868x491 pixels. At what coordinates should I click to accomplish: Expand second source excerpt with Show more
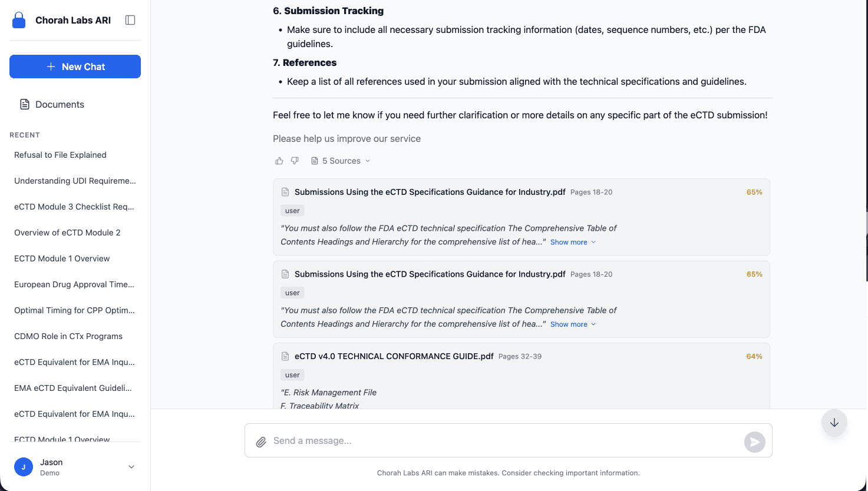pos(573,324)
